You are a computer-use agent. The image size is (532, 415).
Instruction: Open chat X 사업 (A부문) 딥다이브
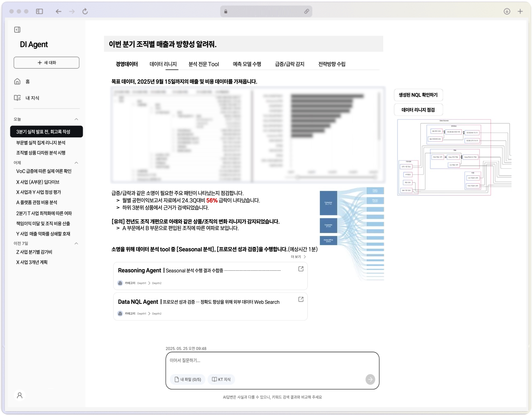[38, 182]
